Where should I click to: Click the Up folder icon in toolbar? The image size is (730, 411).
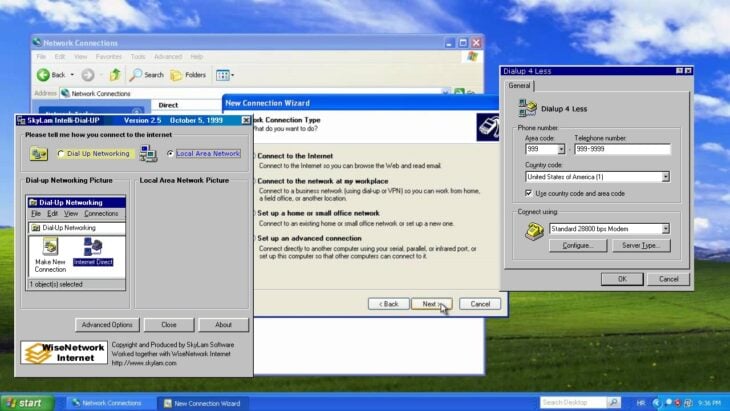(115, 74)
